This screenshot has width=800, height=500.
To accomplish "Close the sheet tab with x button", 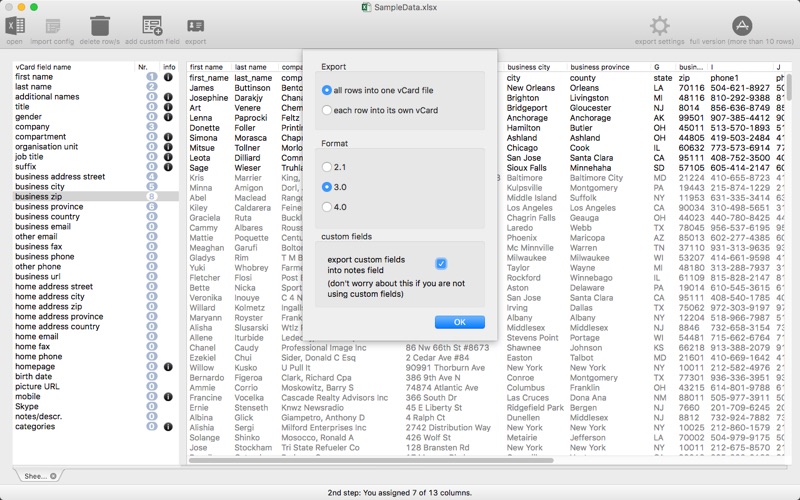I will click(53, 476).
